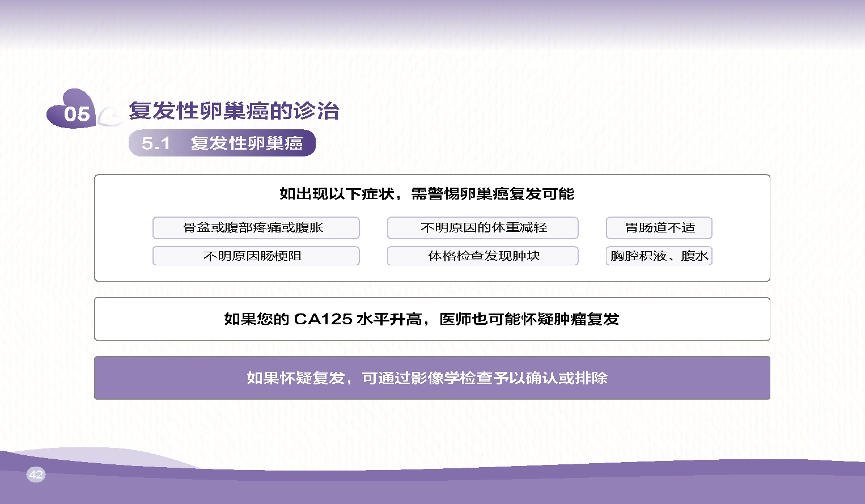
Task: Click the text 如果怀疑复发 in the purple banner
Action: [295, 378]
